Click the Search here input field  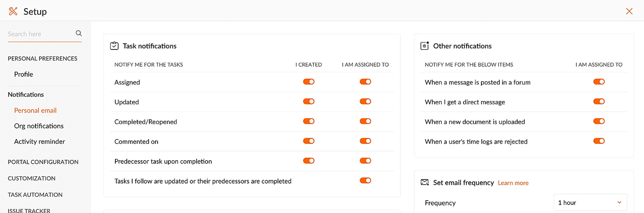pyautogui.click(x=40, y=34)
